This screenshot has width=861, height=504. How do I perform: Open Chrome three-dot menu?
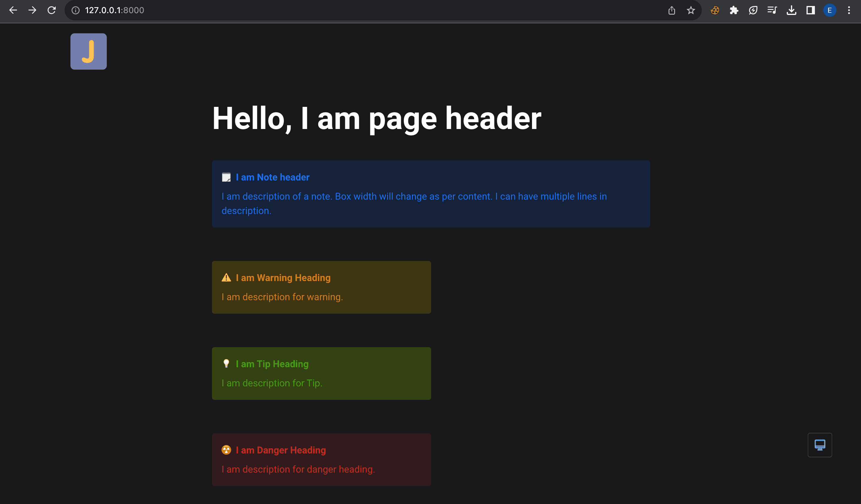(849, 10)
